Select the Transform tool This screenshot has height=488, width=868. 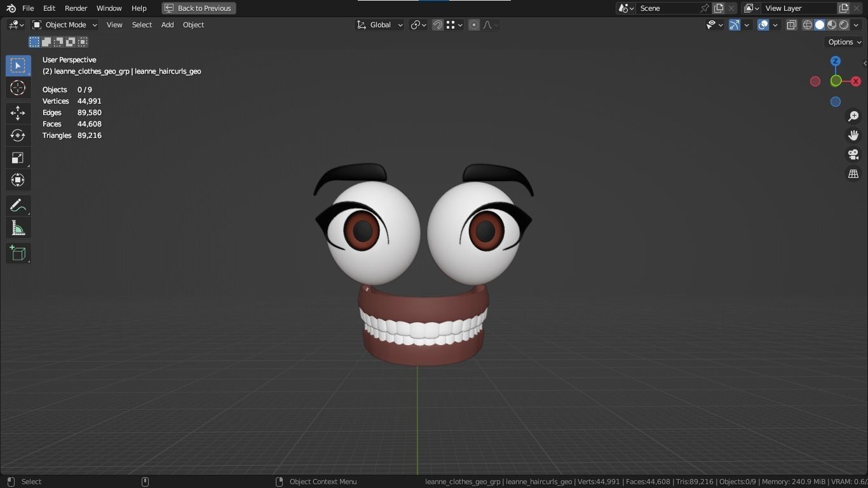[18, 180]
